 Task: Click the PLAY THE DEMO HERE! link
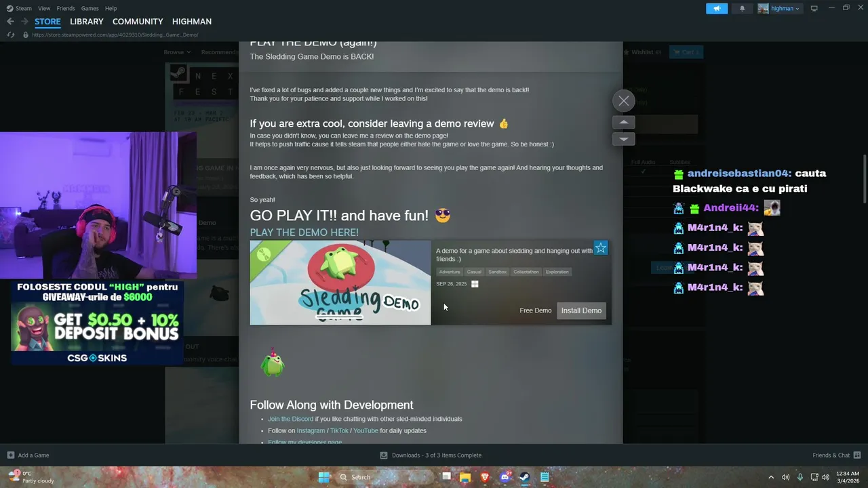pos(304,232)
